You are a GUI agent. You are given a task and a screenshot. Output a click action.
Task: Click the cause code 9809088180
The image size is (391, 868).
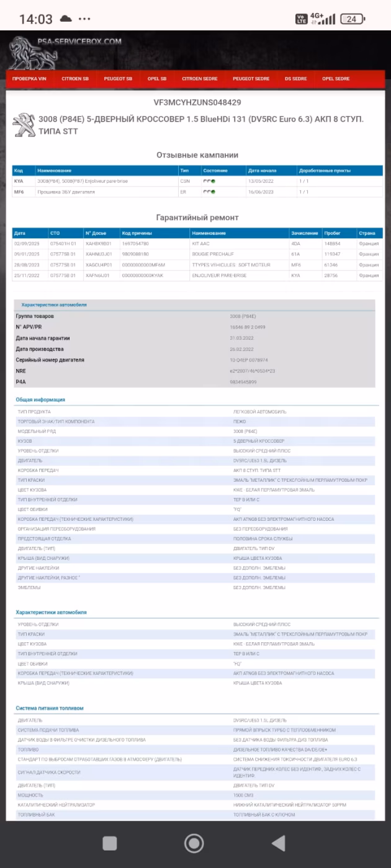click(x=135, y=254)
